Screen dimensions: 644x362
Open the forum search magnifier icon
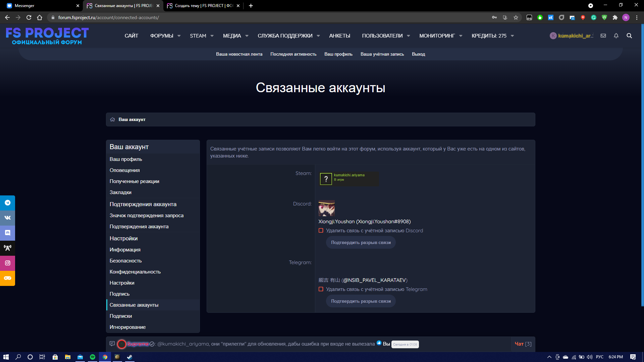tap(629, 36)
